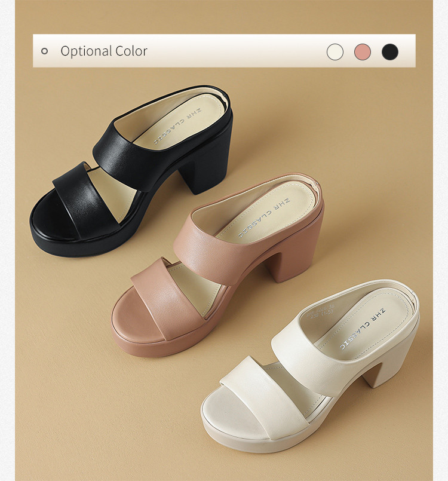Click ZHR CLASSIC logo on black sandal insole
448x481 pixels.
[177, 126]
